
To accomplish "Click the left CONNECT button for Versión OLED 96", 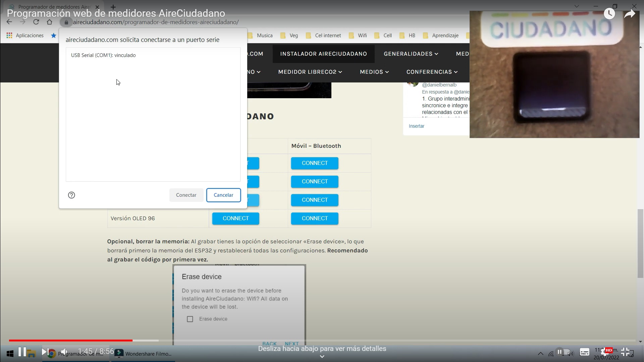I will pos(235,219).
